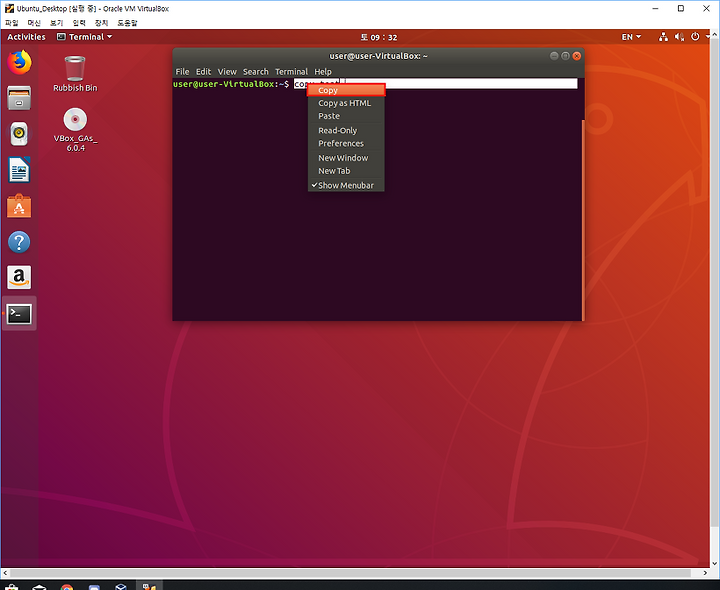The width and height of the screenshot is (720, 590).
Task: Launch Rhythmbox from the dock
Action: point(19,134)
